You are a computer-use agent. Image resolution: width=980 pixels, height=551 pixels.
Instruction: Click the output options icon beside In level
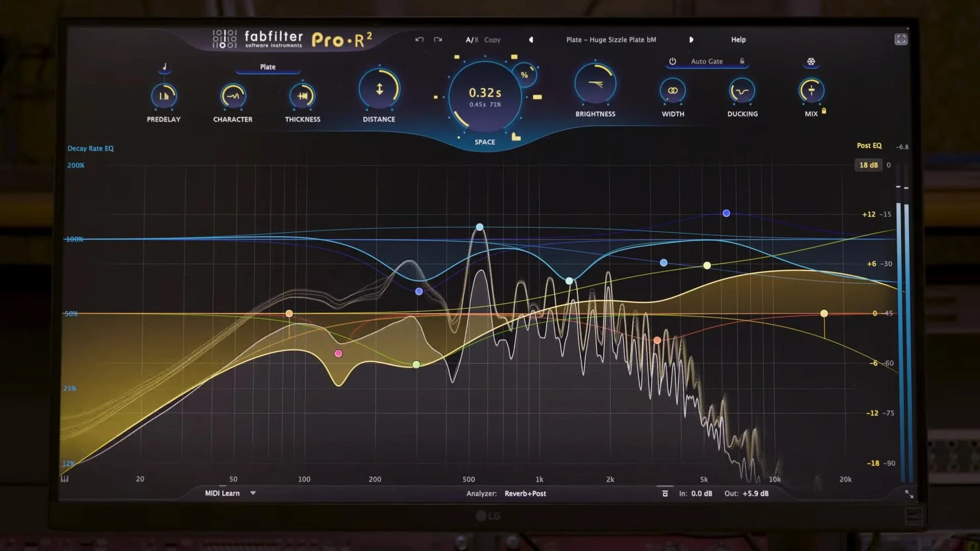(665, 493)
